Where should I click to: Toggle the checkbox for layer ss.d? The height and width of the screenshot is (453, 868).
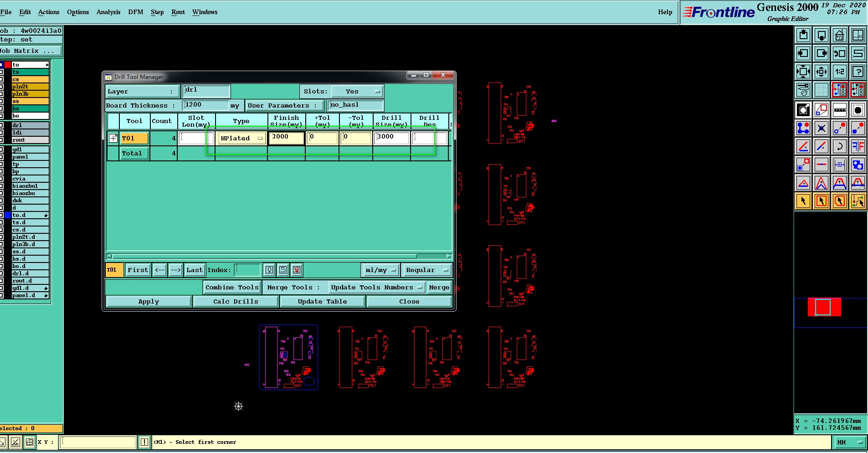1,252
